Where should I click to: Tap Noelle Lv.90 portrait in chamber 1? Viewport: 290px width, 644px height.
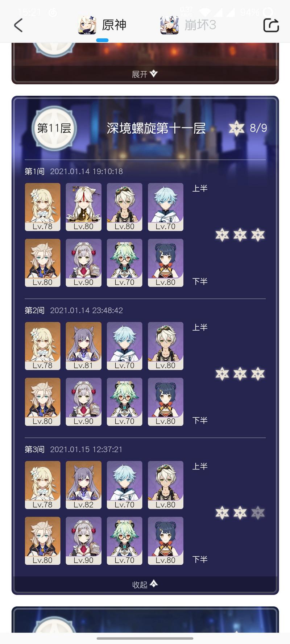coord(84,263)
